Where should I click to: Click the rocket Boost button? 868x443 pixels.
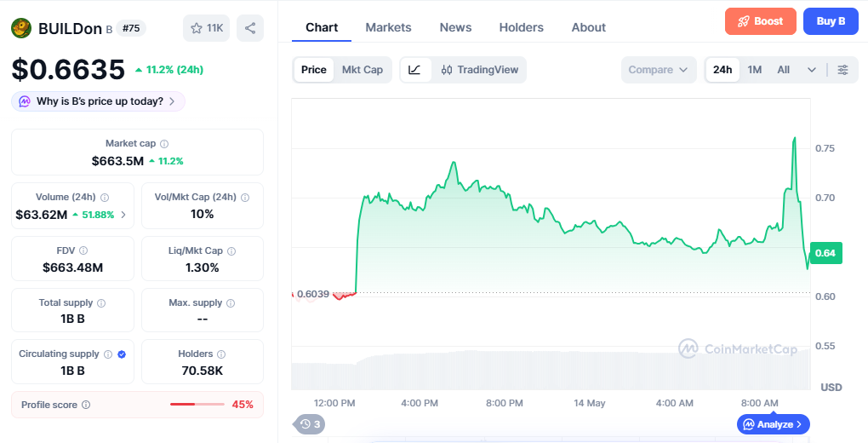(x=761, y=21)
